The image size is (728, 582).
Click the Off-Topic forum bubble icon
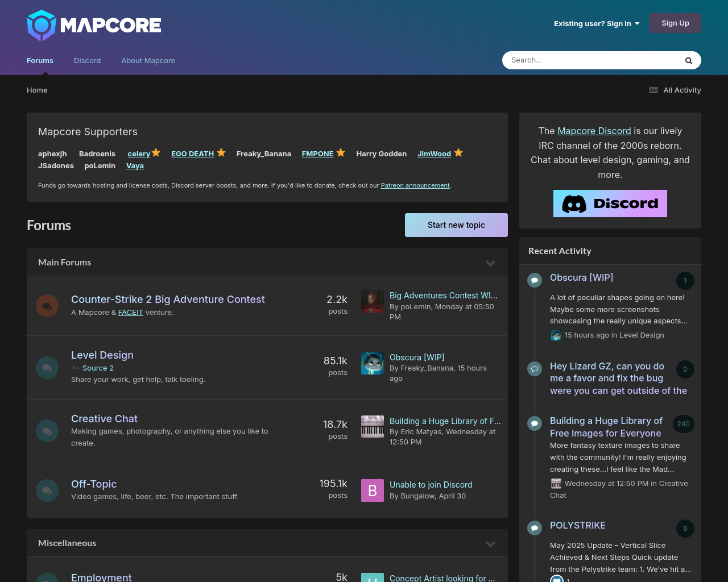(x=47, y=490)
